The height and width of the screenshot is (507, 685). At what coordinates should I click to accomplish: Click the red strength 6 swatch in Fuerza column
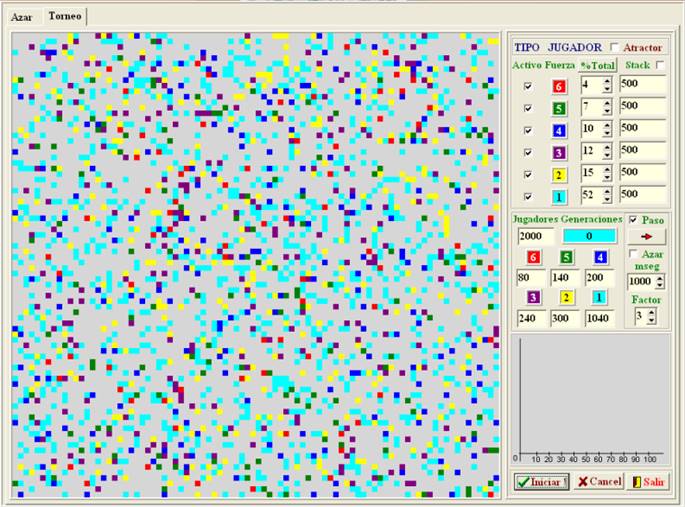point(559,87)
